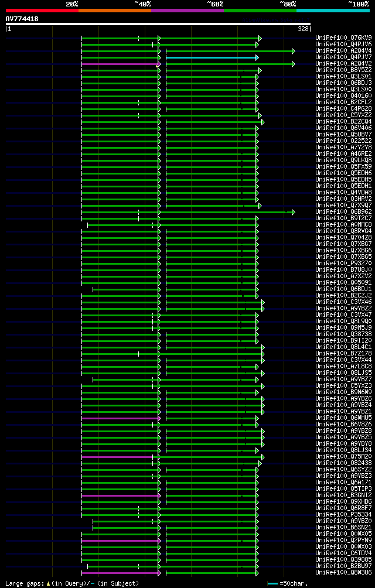Click the UniRef100_B2ZCQ4 label
Screen dimensions: 375x588
[x=343, y=121]
